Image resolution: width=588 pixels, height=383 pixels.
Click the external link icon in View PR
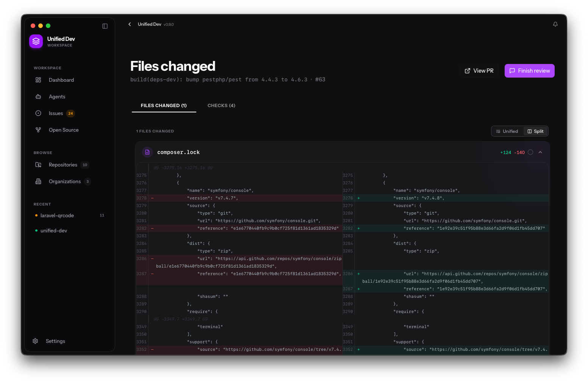coord(468,71)
